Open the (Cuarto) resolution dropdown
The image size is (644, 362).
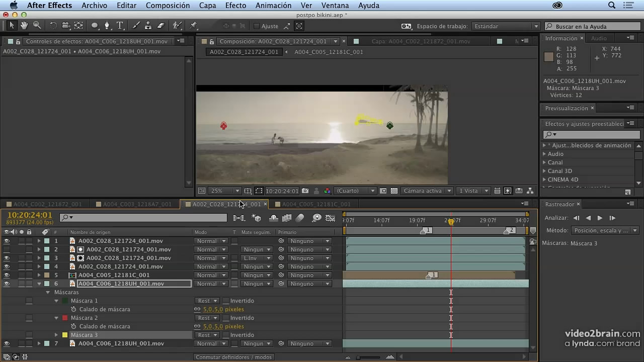[355, 191]
